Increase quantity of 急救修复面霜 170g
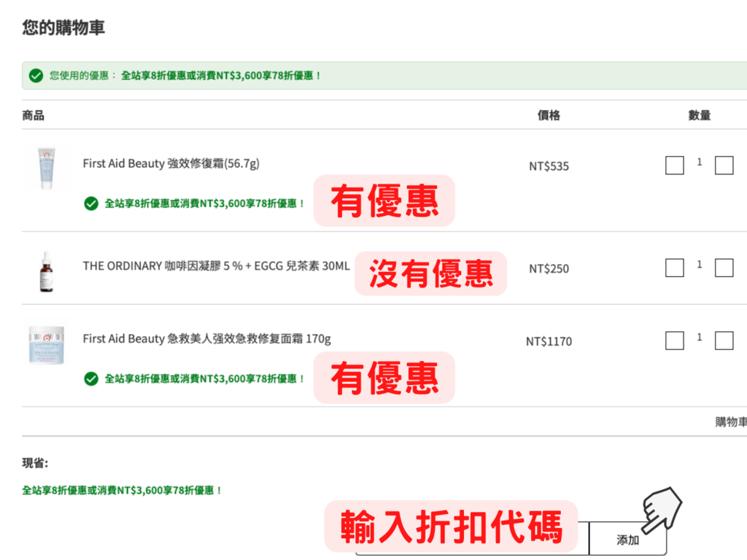The height and width of the screenshot is (560, 747). (724, 341)
